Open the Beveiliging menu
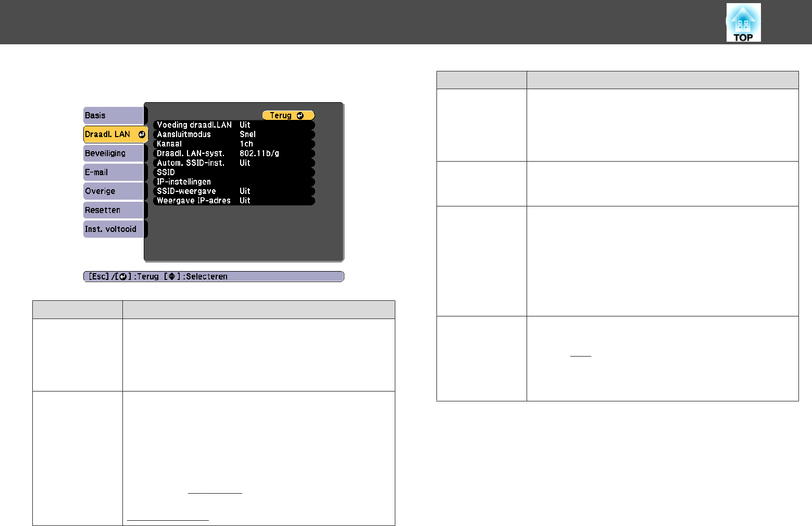812x526 pixels. 113,153
